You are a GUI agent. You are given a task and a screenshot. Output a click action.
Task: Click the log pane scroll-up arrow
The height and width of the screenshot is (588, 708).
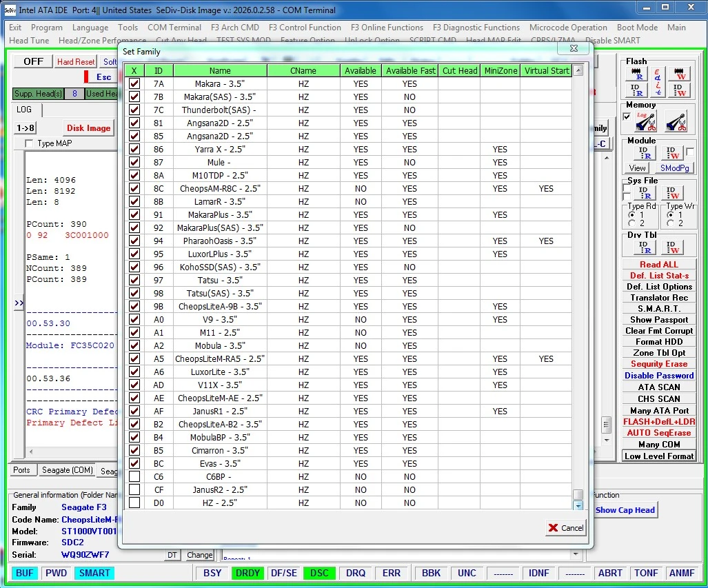[607, 158]
